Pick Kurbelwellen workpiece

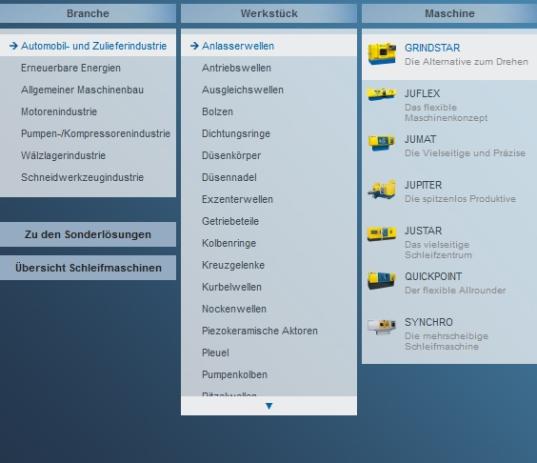click(232, 287)
